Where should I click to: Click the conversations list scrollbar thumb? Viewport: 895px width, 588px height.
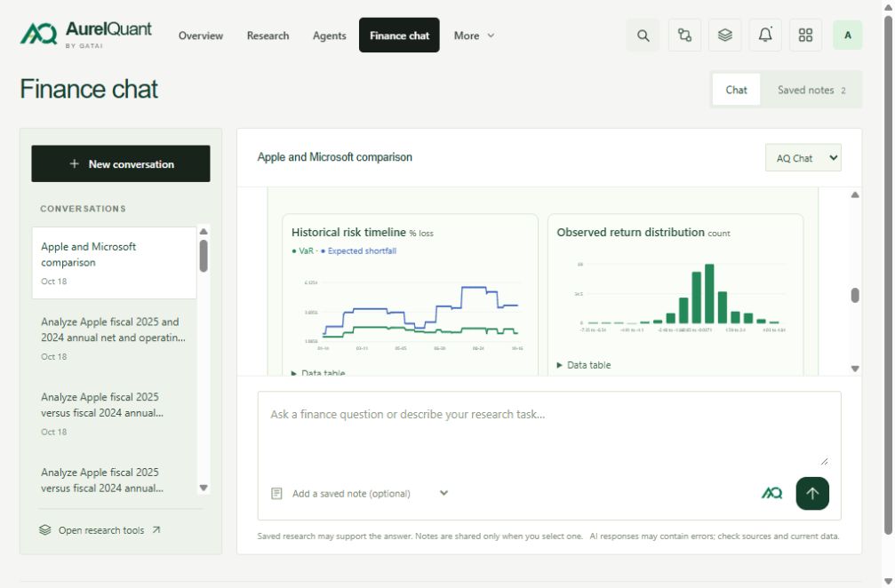click(204, 256)
